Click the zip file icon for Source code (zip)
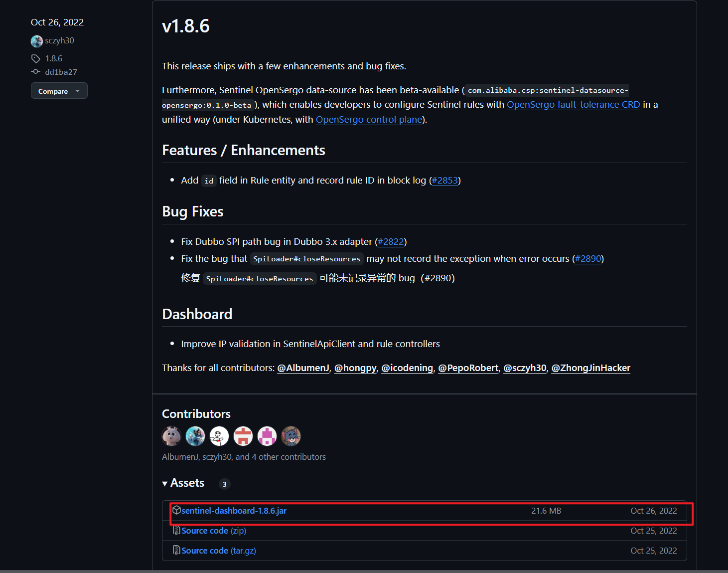This screenshot has height=573, width=728. click(176, 530)
